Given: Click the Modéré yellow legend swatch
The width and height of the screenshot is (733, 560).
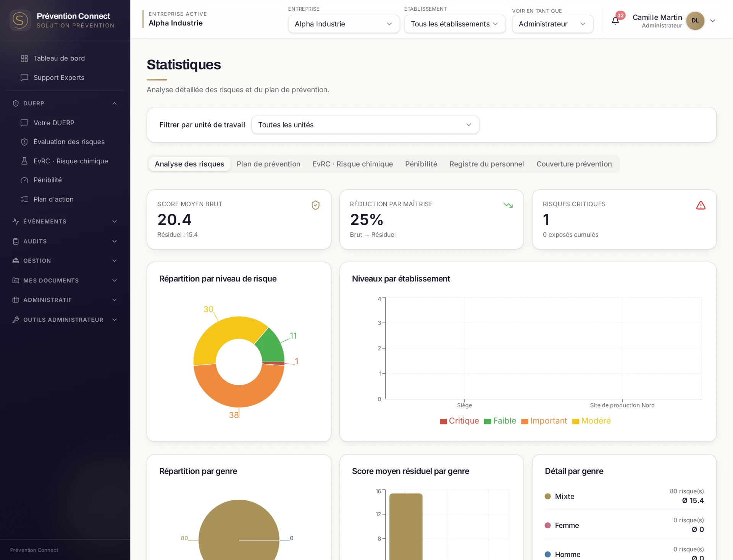Looking at the screenshot, I should coord(576,421).
